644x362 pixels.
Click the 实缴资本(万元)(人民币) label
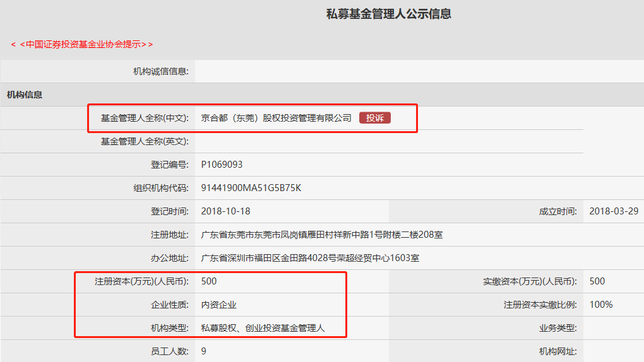pyautogui.click(x=530, y=281)
